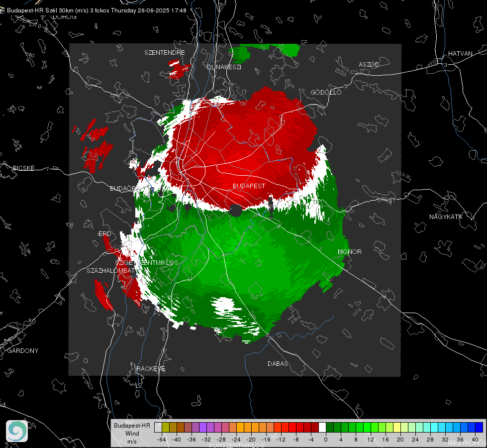Select the SZENTENDRE city label
This screenshot has width=487, height=448.
pyautogui.click(x=165, y=53)
